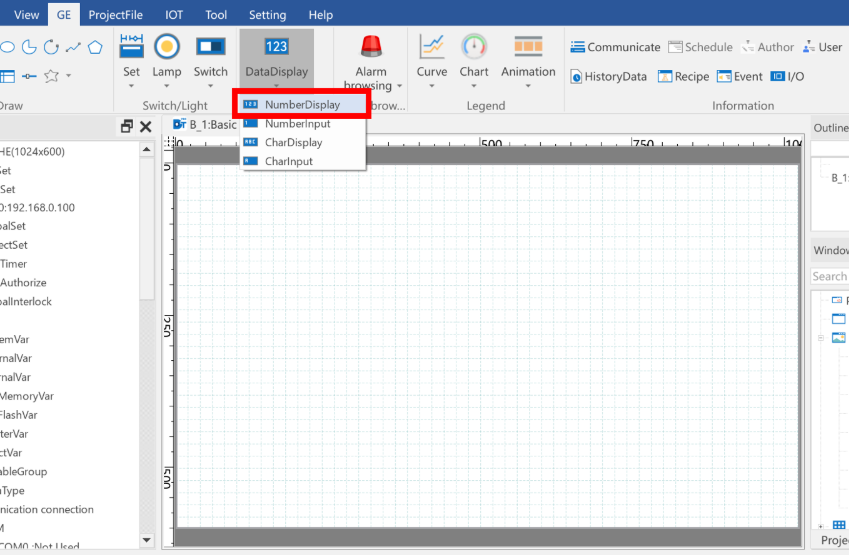This screenshot has height=555, width=849.
Task: Click the Lamp component icon
Action: tap(167, 47)
